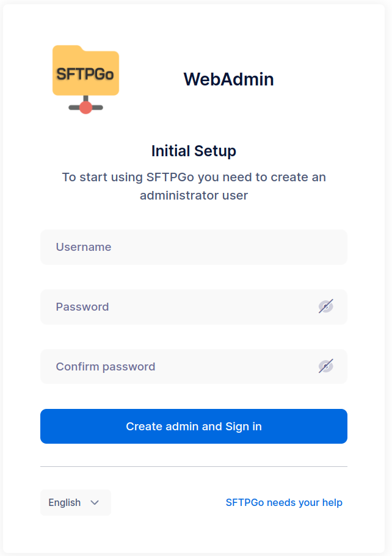Click into the Password input field

coord(177,307)
